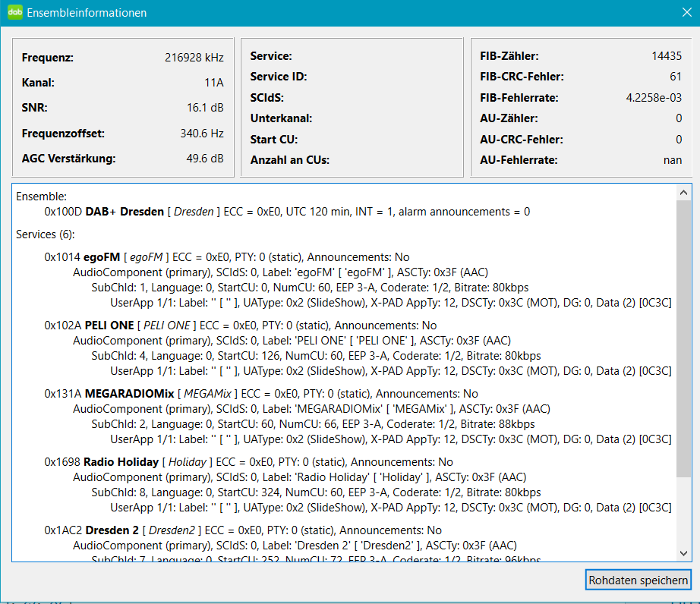Viewport: 700px width, 604px height.
Task: Select the egoFM service heading line
Action: (x=227, y=257)
